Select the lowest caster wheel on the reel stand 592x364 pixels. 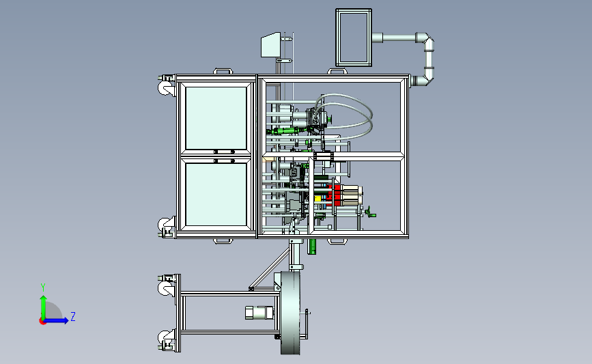165,337
